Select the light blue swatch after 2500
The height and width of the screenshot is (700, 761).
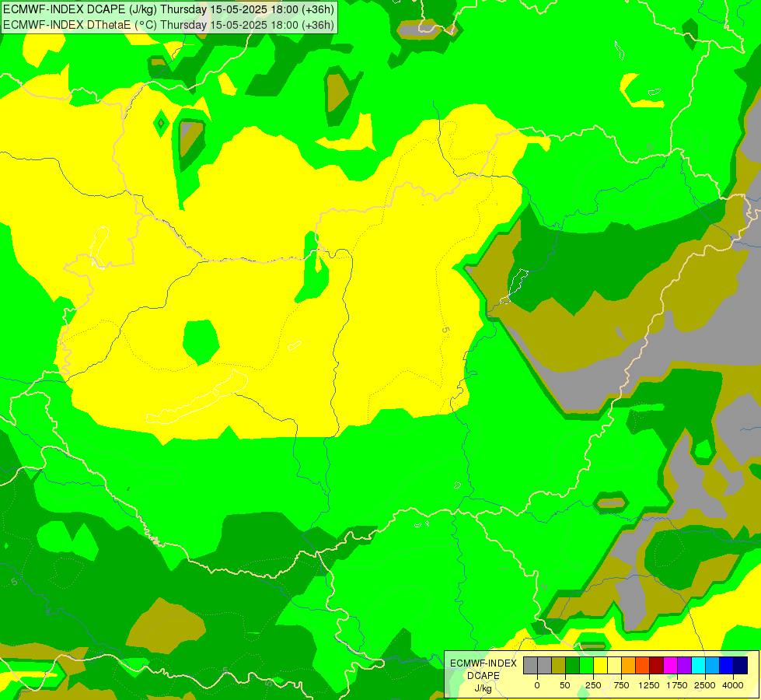713,665
